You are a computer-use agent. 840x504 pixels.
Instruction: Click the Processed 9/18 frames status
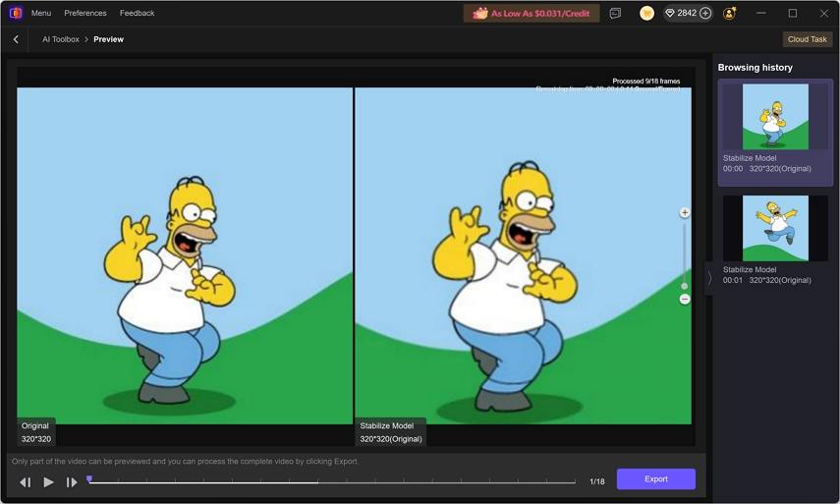(646, 81)
